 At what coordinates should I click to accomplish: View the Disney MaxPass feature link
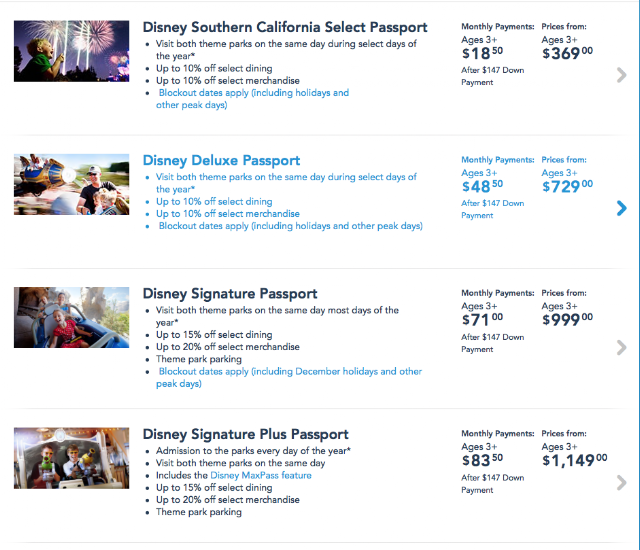coord(261,475)
